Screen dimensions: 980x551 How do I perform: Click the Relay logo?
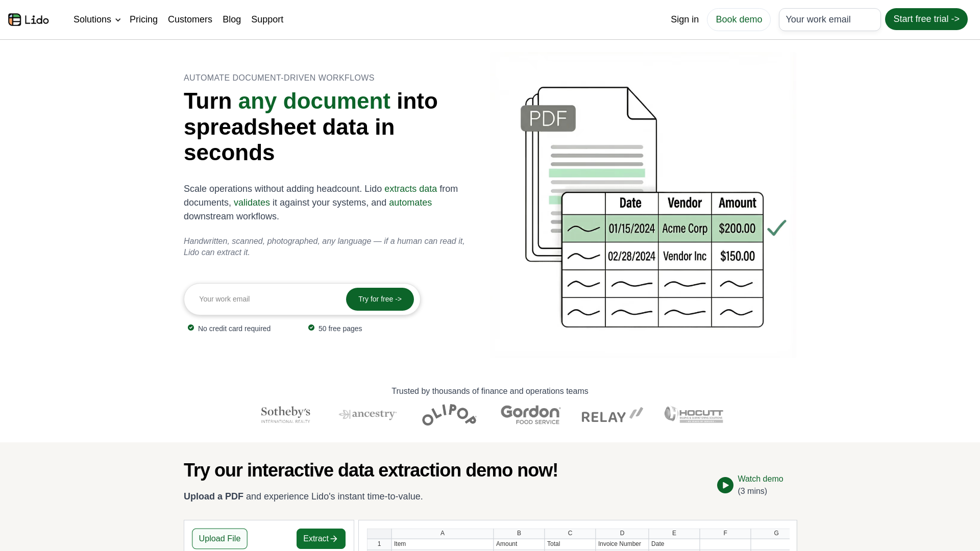pyautogui.click(x=612, y=415)
